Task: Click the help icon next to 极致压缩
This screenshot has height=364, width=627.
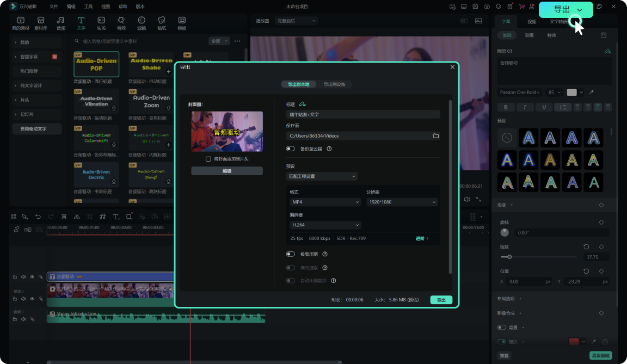Action: pos(325,254)
